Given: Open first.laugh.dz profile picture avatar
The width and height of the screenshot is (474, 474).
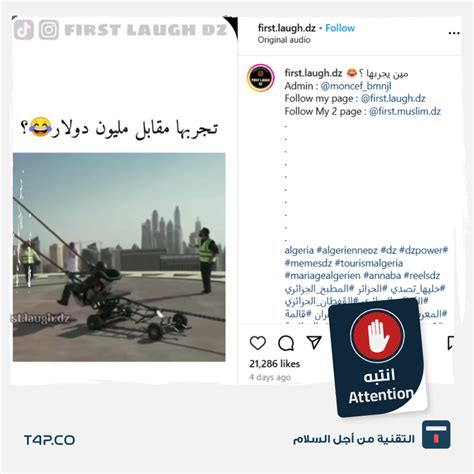Looking at the screenshot, I should pos(261,78).
